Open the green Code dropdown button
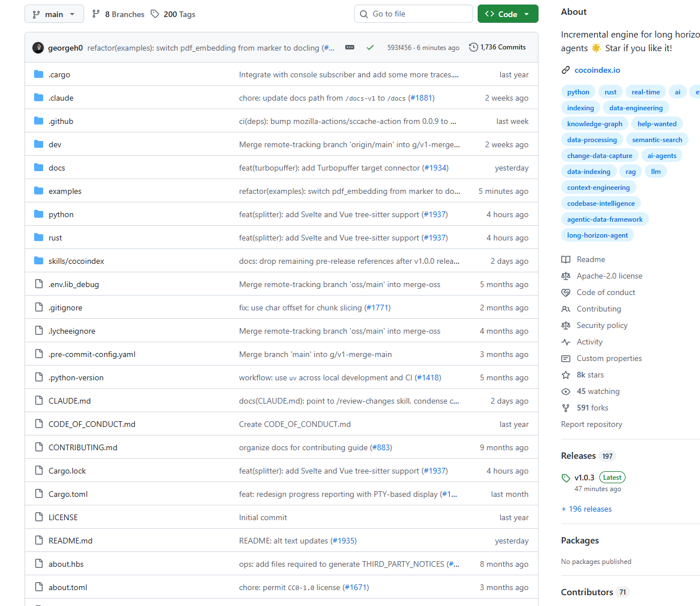 [508, 14]
